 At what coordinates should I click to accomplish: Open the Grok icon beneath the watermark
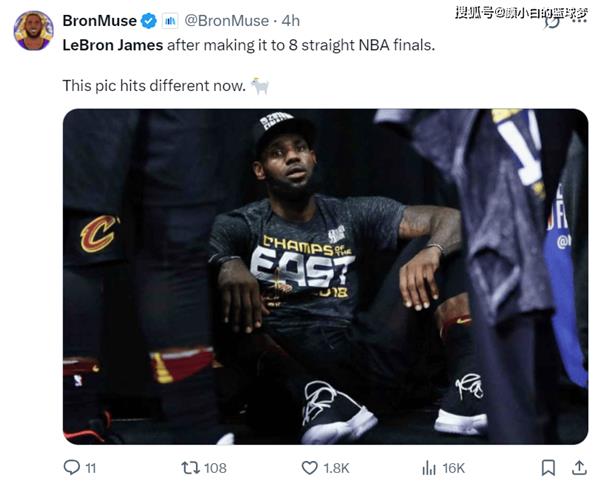tap(552, 22)
